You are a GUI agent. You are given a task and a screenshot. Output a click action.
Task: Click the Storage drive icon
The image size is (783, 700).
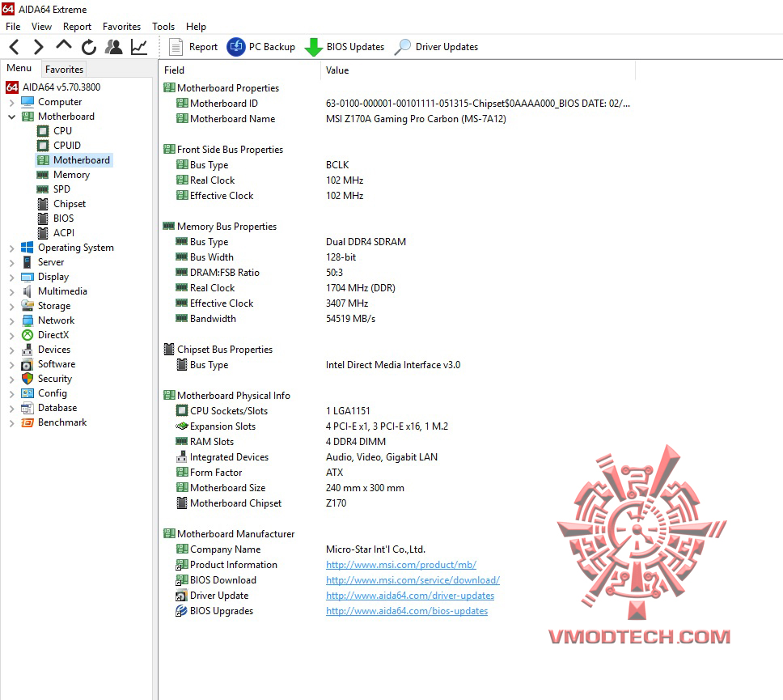tap(28, 306)
